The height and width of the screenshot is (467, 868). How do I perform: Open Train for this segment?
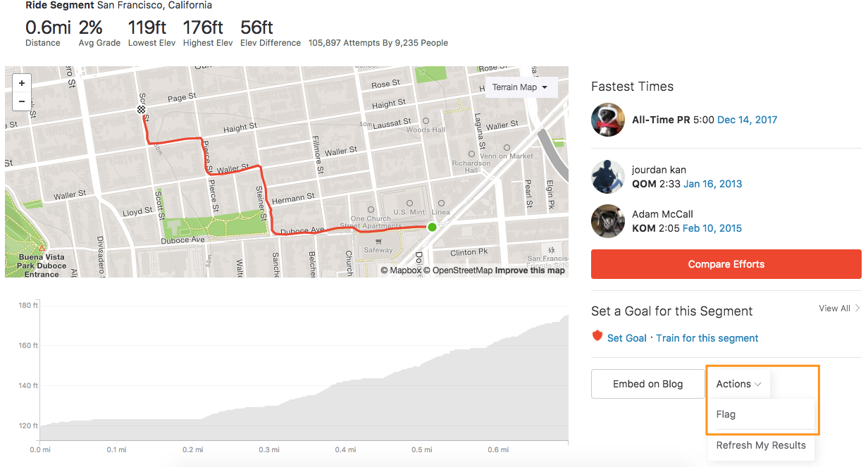707,338
